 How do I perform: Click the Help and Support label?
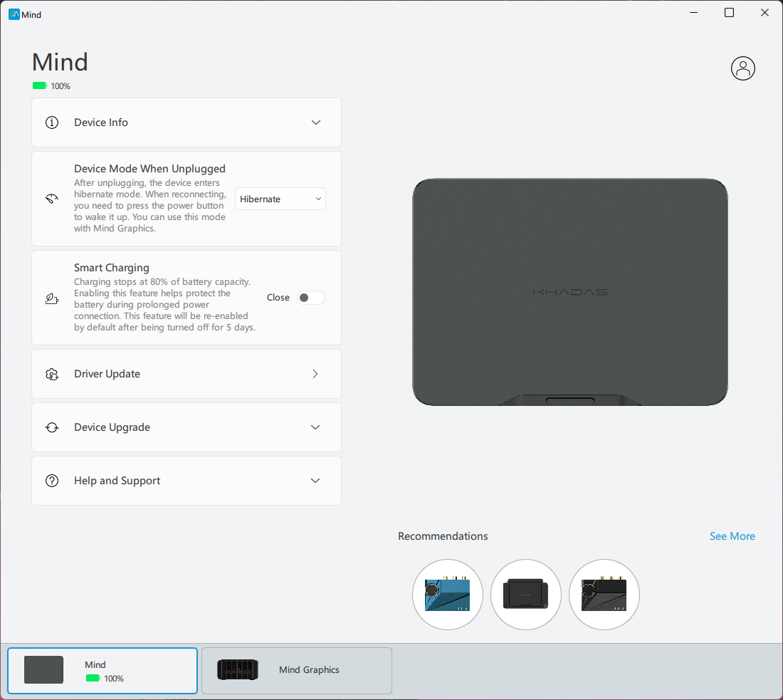pos(117,481)
